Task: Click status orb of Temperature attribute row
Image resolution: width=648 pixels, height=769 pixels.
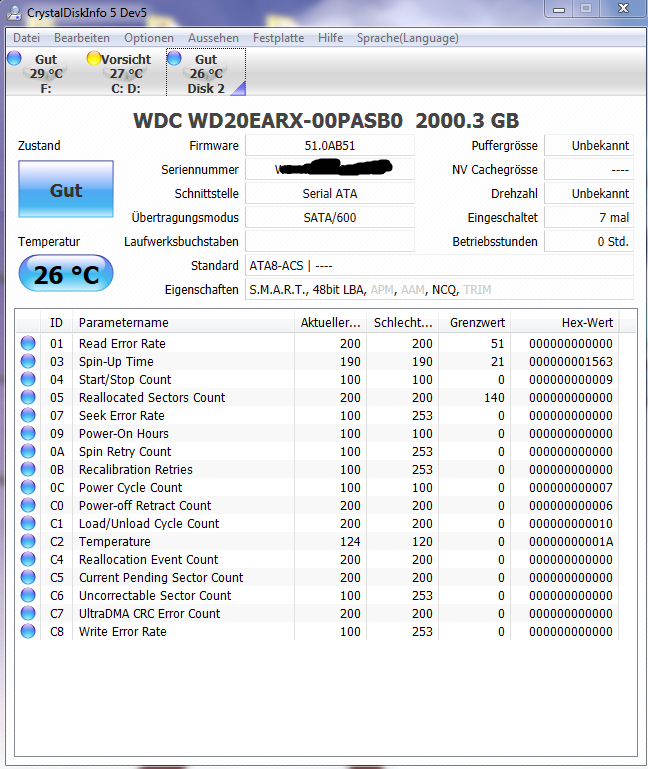Action: pyautogui.click(x=28, y=541)
